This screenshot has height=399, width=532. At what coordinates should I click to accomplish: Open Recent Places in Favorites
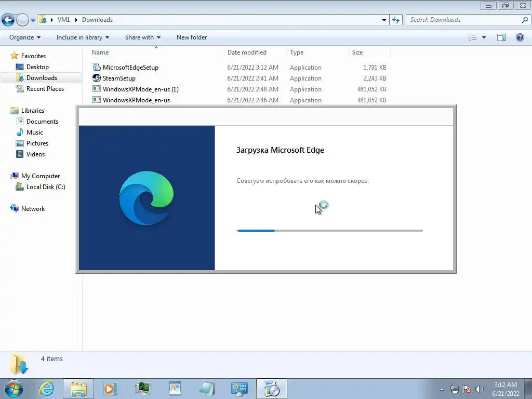45,88
